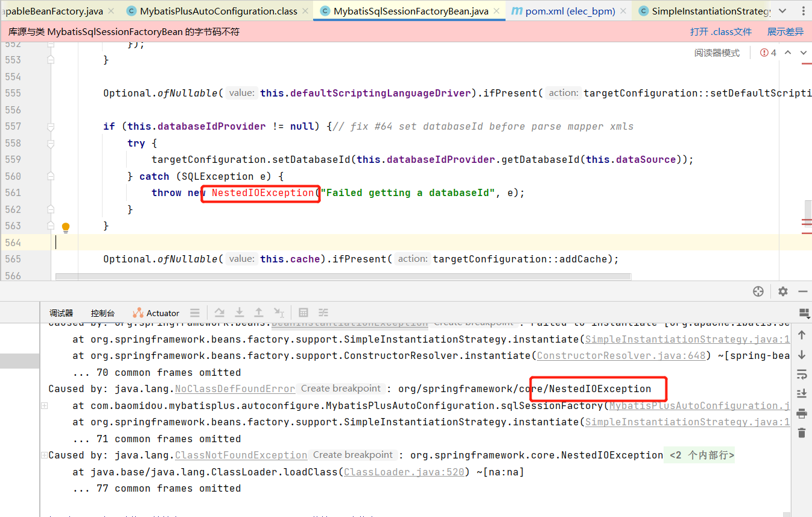Click the lightbulb intention icon at line 563
Viewport: 812px width, 517px height.
click(65, 227)
